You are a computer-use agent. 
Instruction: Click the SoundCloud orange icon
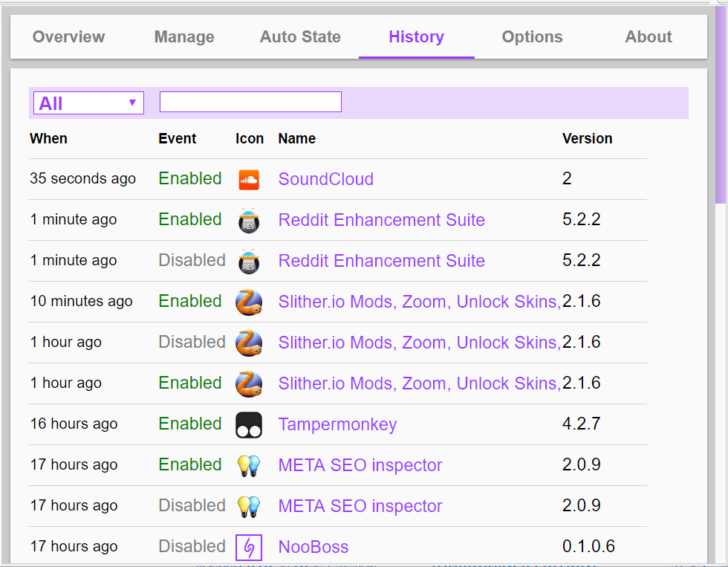pyautogui.click(x=249, y=180)
